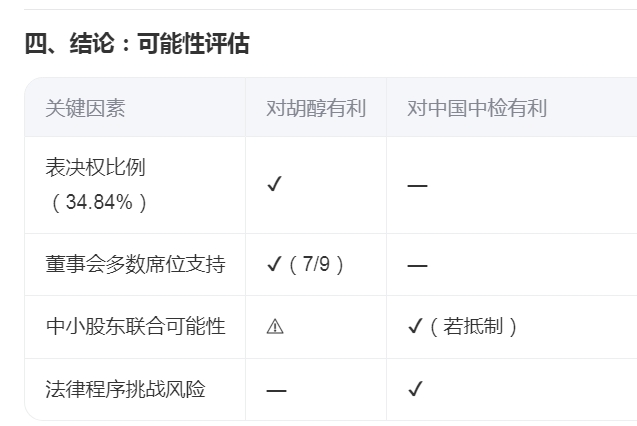Click the checkmark in 表决权比例 row
This screenshot has width=637, height=426.
[275, 184]
